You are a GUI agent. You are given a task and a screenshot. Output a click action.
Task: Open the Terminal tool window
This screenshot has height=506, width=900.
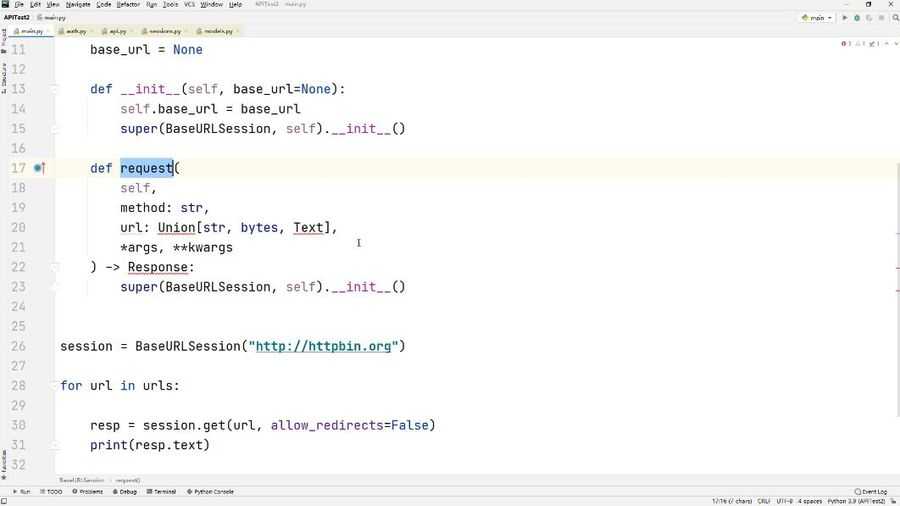161,492
